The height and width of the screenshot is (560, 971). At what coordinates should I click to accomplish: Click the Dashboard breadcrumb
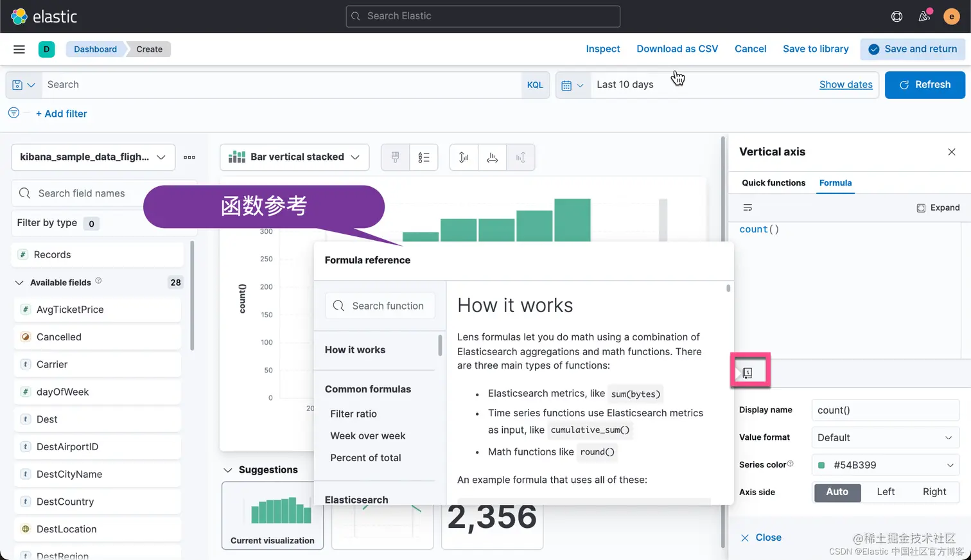(x=95, y=49)
